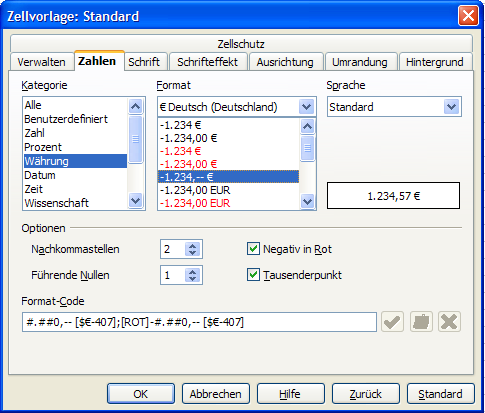Toggle the Negativ in Rot checkbox
This screenshot has width=485, height=413.
pyautogui.click(x=253, y=249)
